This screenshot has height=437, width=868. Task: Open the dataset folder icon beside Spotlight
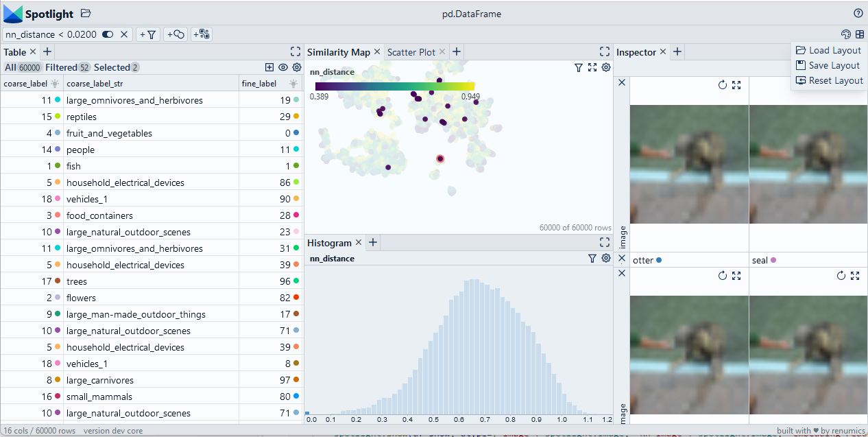point(86,13)
